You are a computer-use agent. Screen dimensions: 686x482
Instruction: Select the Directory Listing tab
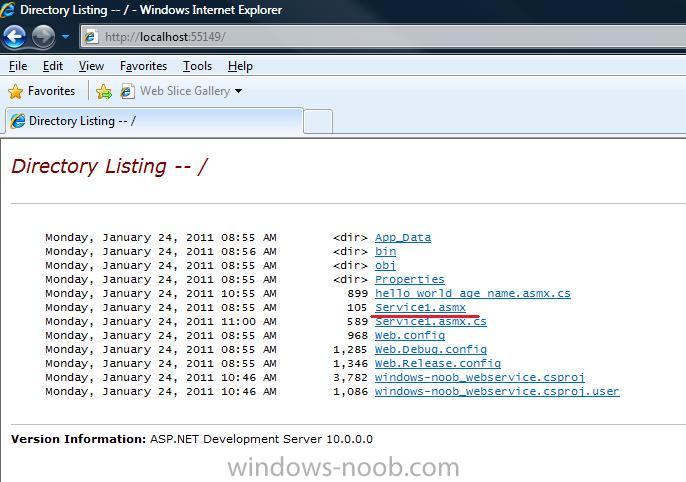pyautogui.click(x=154, y=121)
